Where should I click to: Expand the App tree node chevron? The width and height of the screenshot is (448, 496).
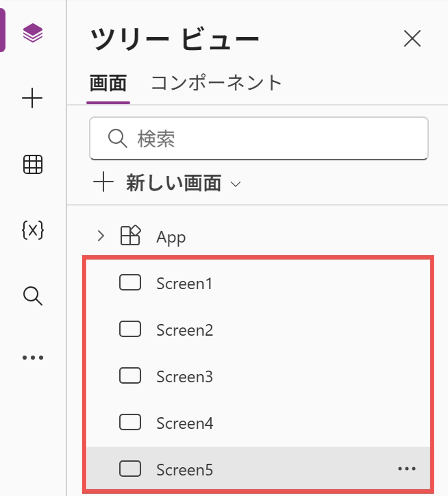coord(101,236)
